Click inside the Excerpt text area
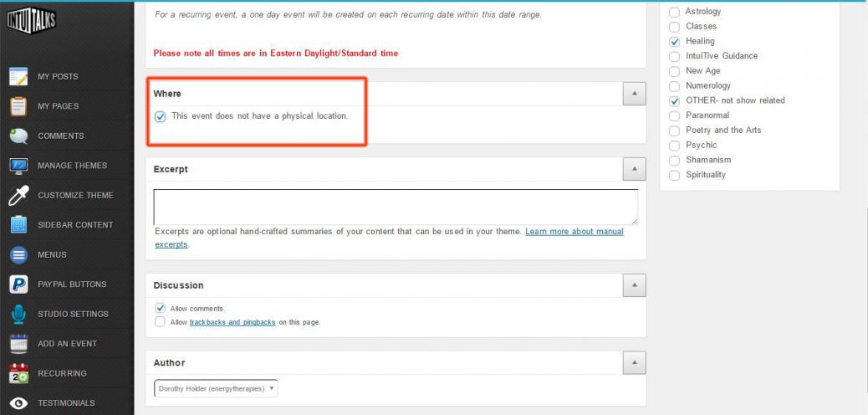868x415 pixels. [x=396, y=207]
